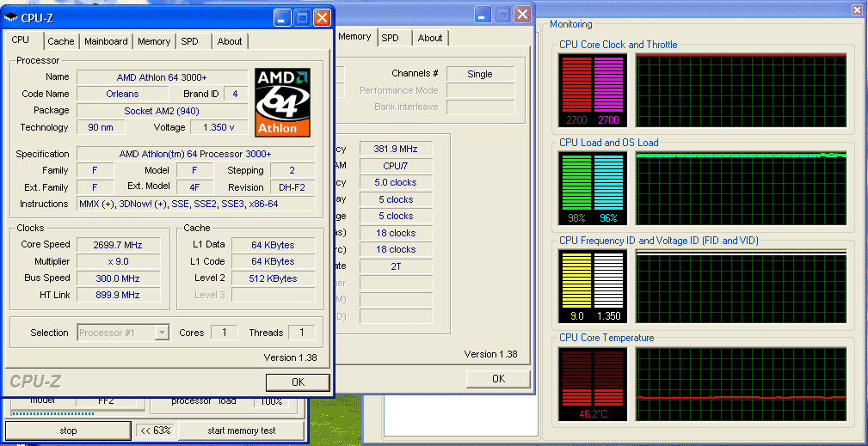The width and height of the screenshot is (868, 446).
Task: Click the Core Speed 2699.7 MHz field
Action: [119, 245]
